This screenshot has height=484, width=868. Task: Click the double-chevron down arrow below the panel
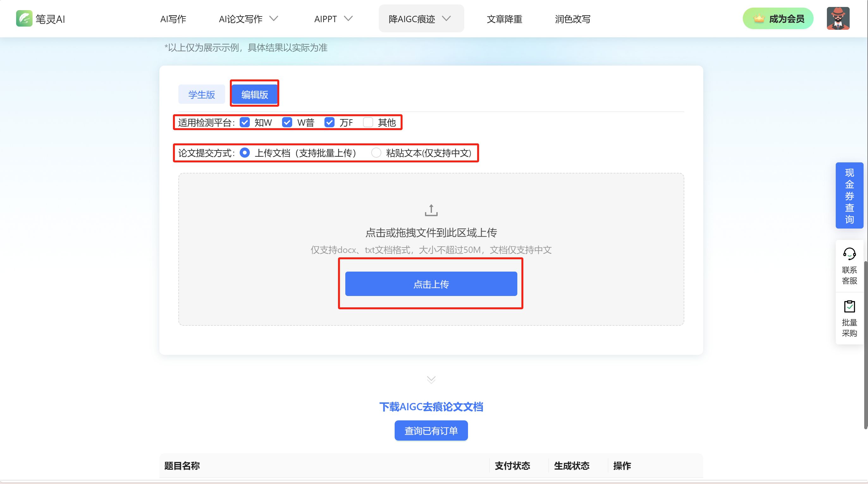pos(431,380)
